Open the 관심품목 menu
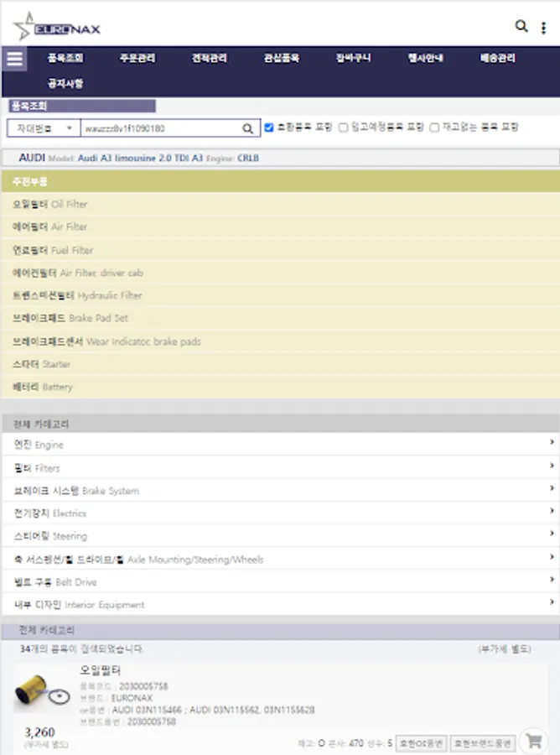This screenshot has height=755, width=560. [282, 58]
